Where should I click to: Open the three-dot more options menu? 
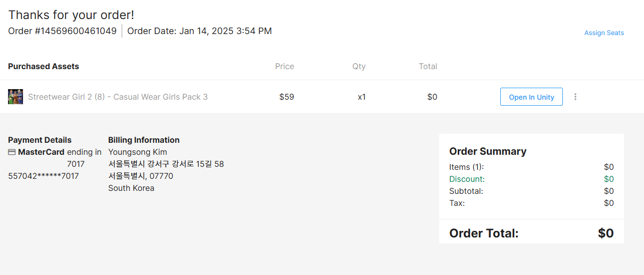(x=575, y=97)
